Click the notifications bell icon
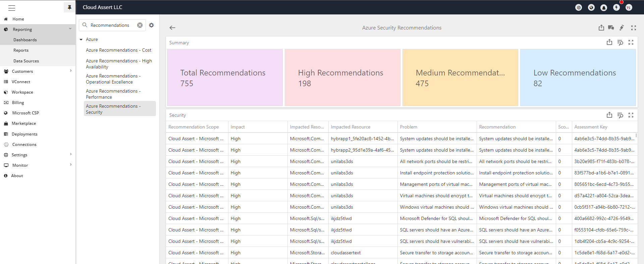 [604, 8]
